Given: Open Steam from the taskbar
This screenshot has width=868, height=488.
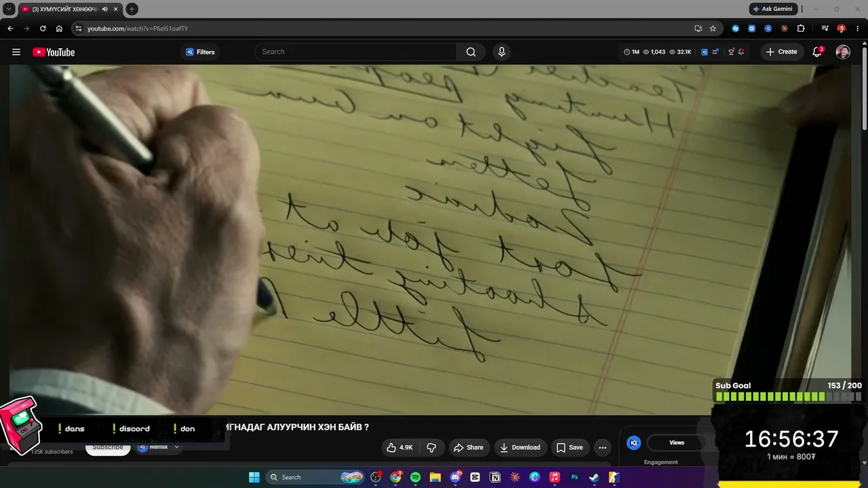Looking at the screenshot, I should click(x=594, y=477).
